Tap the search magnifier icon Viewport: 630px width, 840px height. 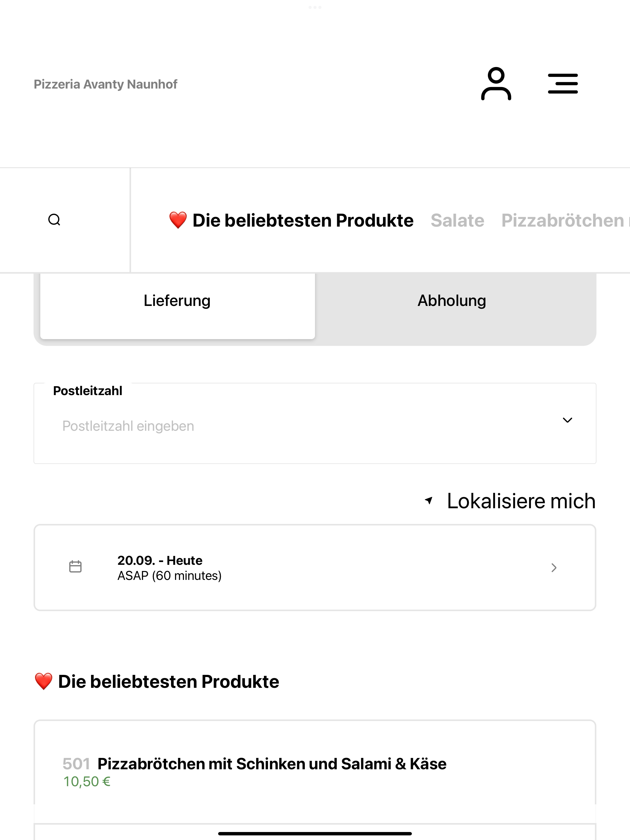pyautogui.click(x=54, y=220)
